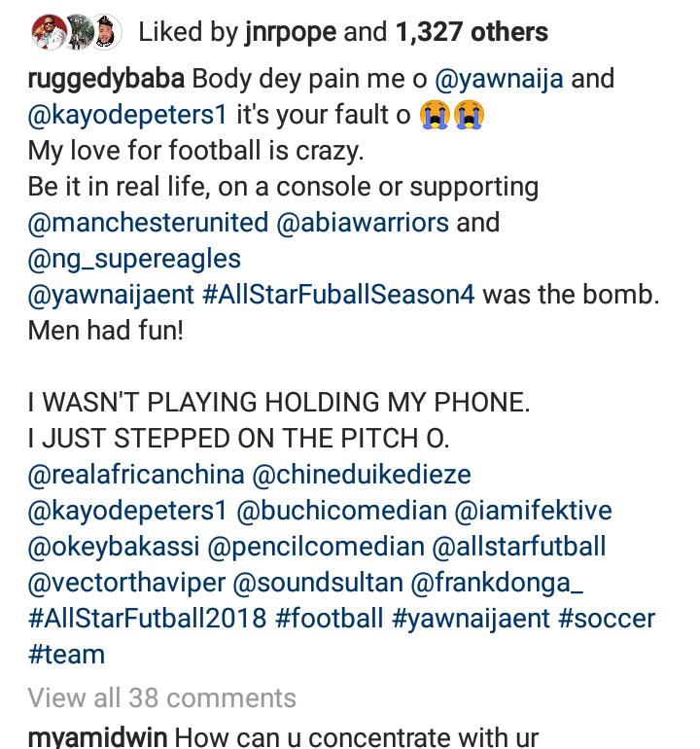Open the @chineduikedieze mention
The height and width of the screenshot is (749, 700).
tap(362, 475)
